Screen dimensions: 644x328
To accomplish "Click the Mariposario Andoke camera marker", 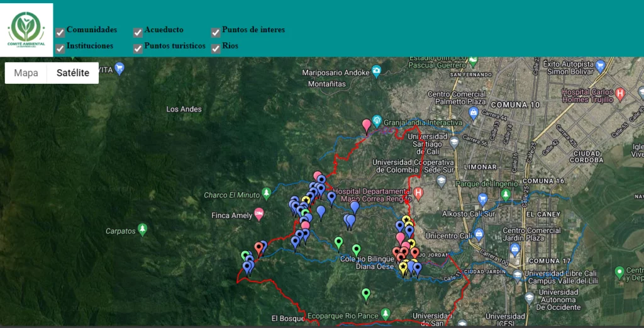I will 377,71.
